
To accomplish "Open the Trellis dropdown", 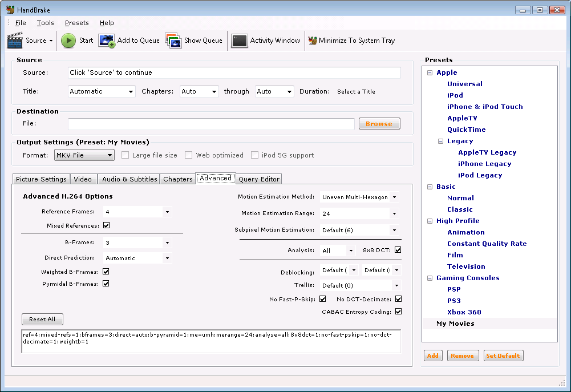I will (361, 285).
